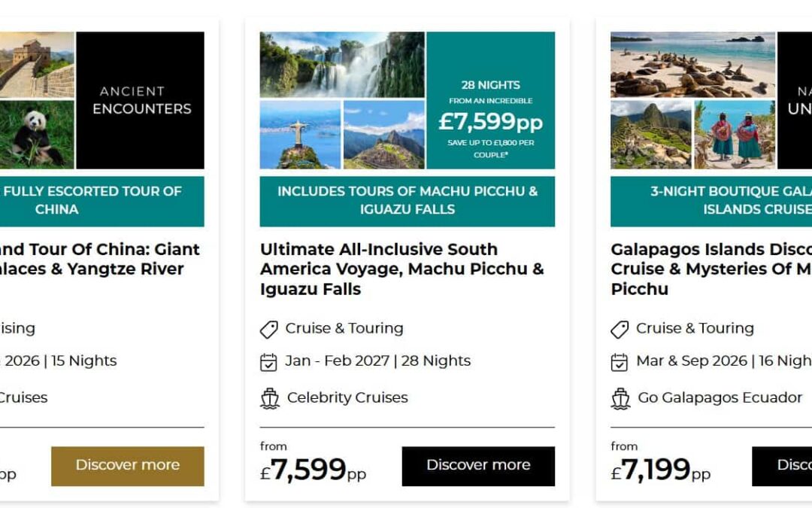
Task: Click the gold Discover more button on the China tour
Action: [127, 466]
